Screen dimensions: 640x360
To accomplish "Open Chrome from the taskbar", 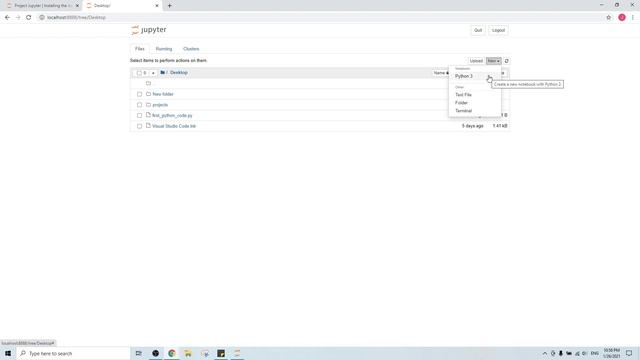I will tap(172, 353).
